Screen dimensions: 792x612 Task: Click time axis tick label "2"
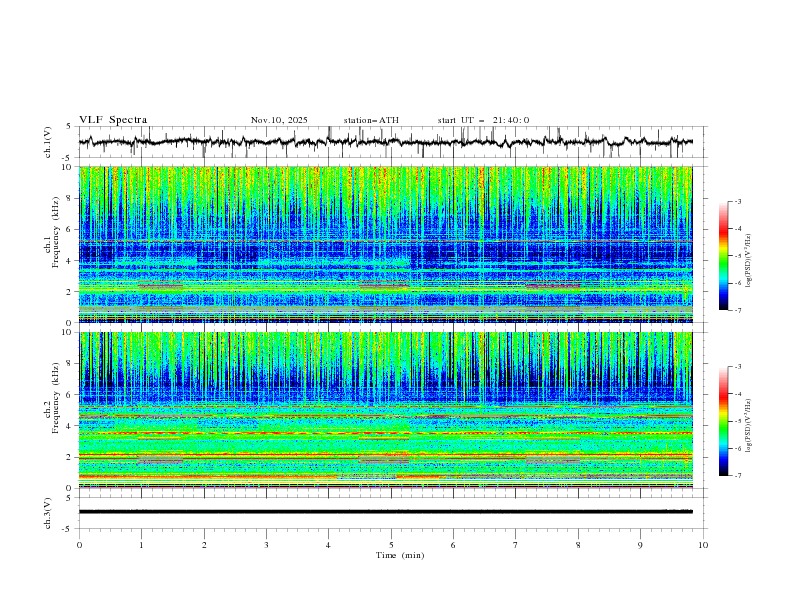click(204, 545)
